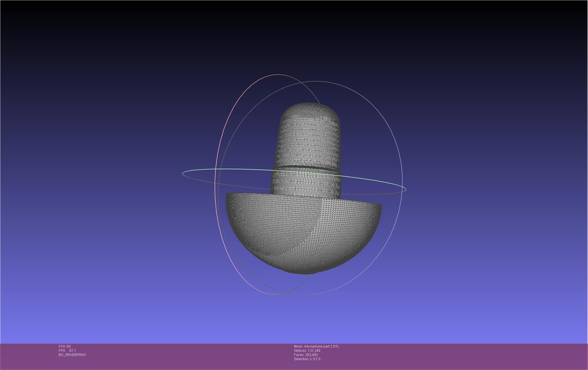
Task: Click the 'Selection: v: 0 f: 0' text
Action: coord(307,359)
